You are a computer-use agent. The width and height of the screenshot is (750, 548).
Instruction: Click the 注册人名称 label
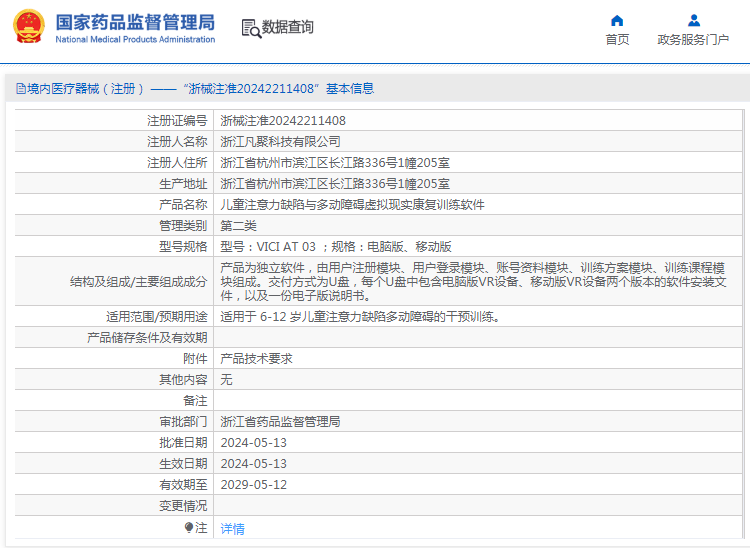coord(177,142)
